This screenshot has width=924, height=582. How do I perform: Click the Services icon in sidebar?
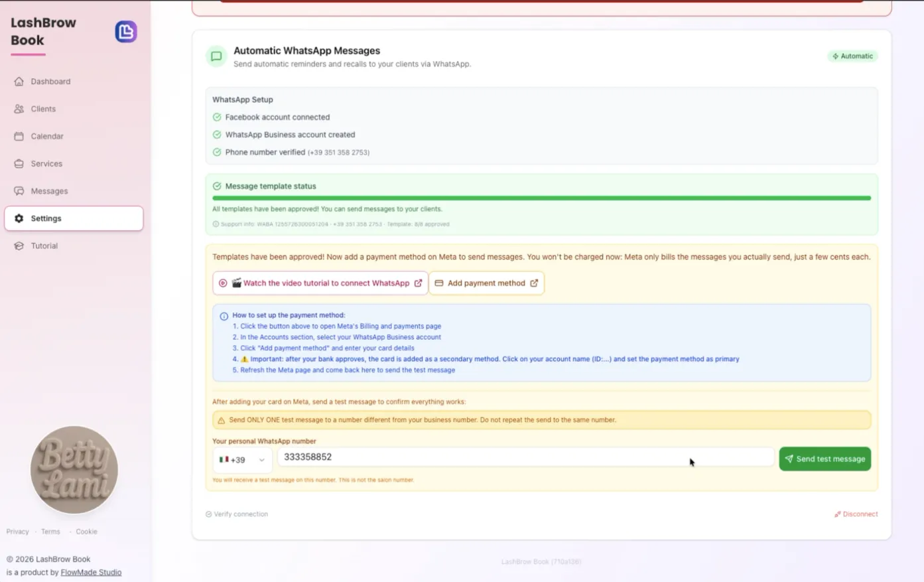pyautogui.click(x=19, y=163)
